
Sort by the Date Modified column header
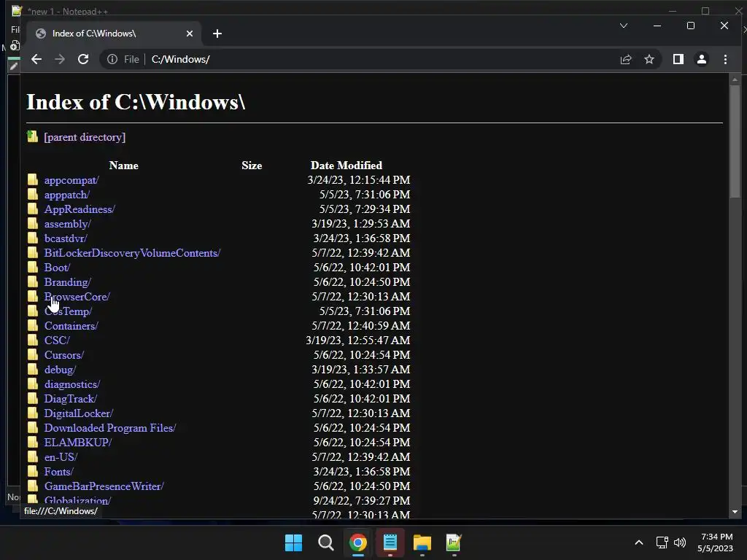[x=347, y=166]
